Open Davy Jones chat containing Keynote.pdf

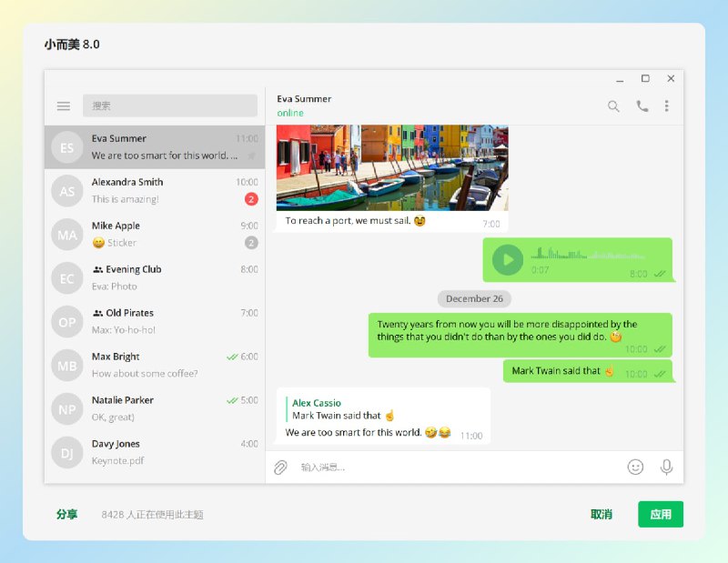pos(155,452)
